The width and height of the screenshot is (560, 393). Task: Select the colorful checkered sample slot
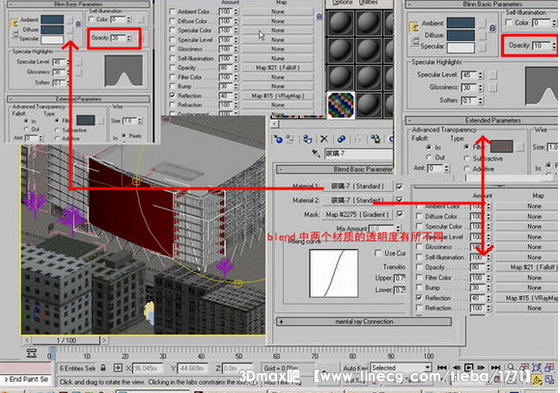point(341,105)
